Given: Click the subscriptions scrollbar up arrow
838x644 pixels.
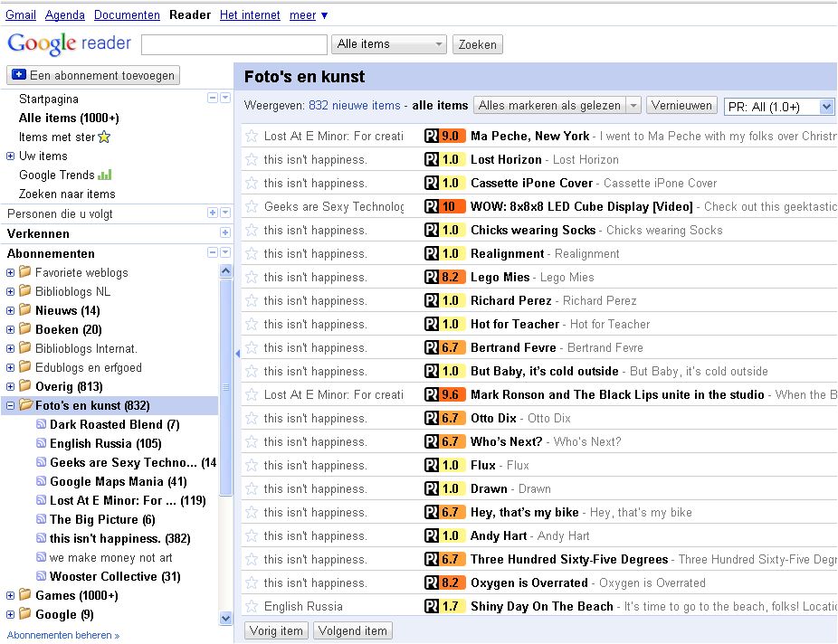Looking at the screenshot, I should click(226, 270).
